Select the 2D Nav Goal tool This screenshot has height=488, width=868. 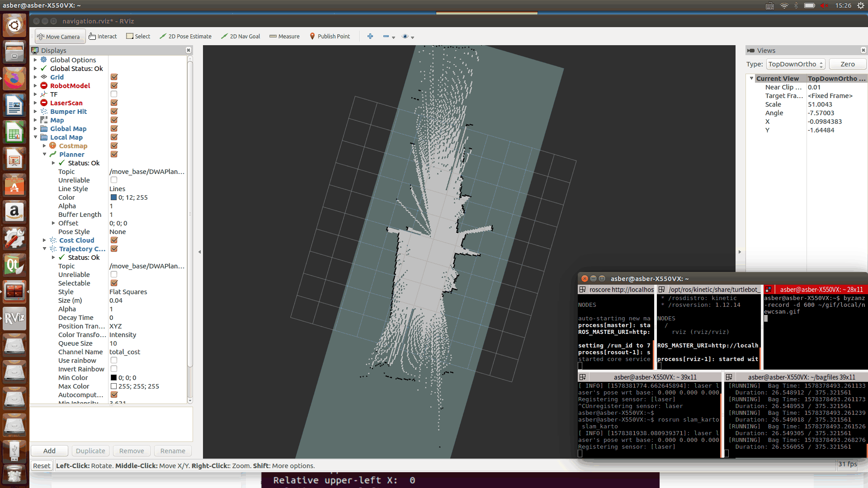pyautogui.click(x=241, y=36)
